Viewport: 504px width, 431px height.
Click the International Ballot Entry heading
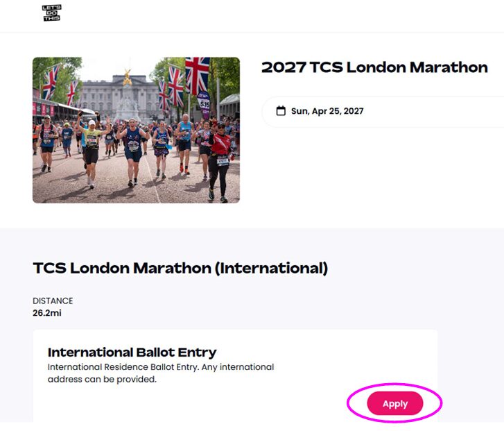132,352
